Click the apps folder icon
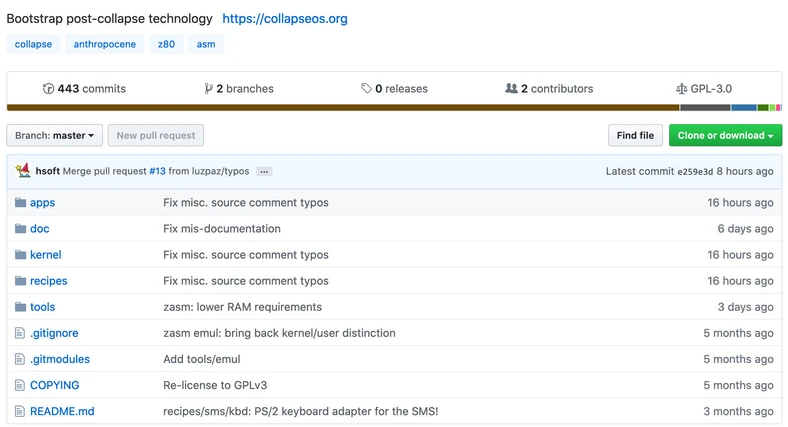The width and height of the screenshot is (788, 427). [20, 203]
